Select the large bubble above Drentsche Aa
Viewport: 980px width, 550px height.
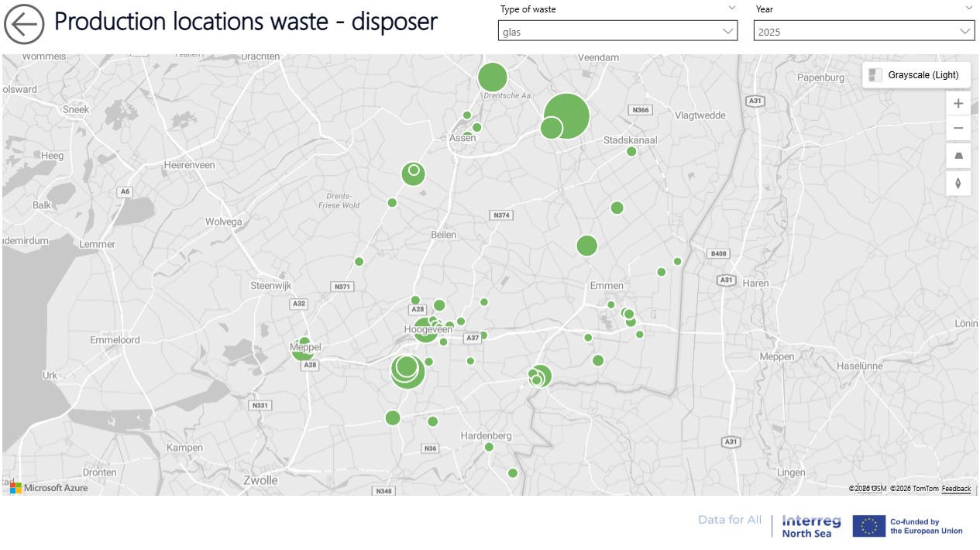tap(492, 77)
